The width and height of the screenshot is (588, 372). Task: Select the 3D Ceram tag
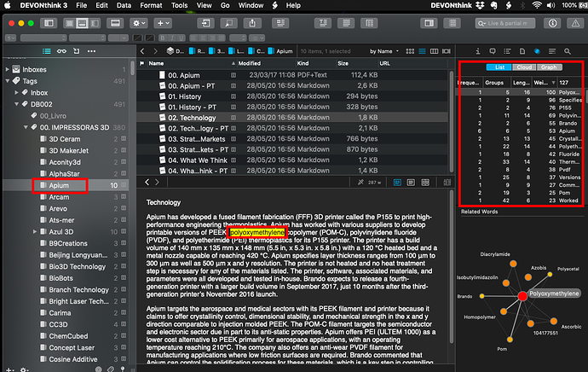[66, 139]
